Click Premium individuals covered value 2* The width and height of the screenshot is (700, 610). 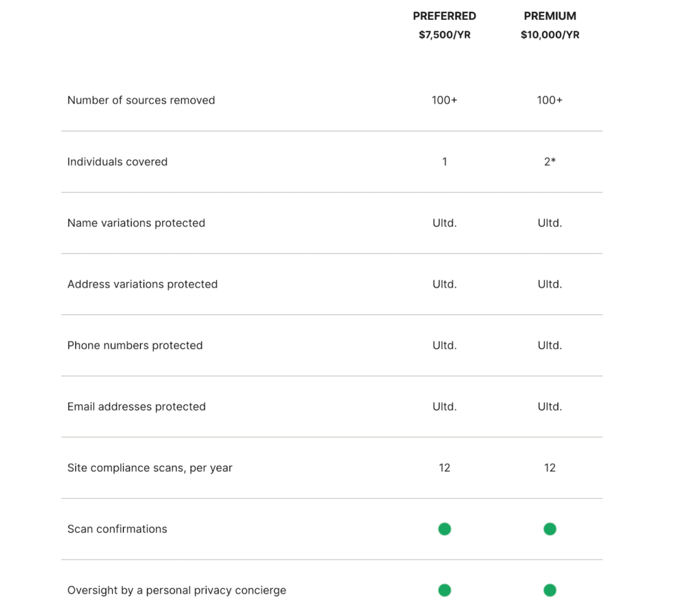coord(550,162)
